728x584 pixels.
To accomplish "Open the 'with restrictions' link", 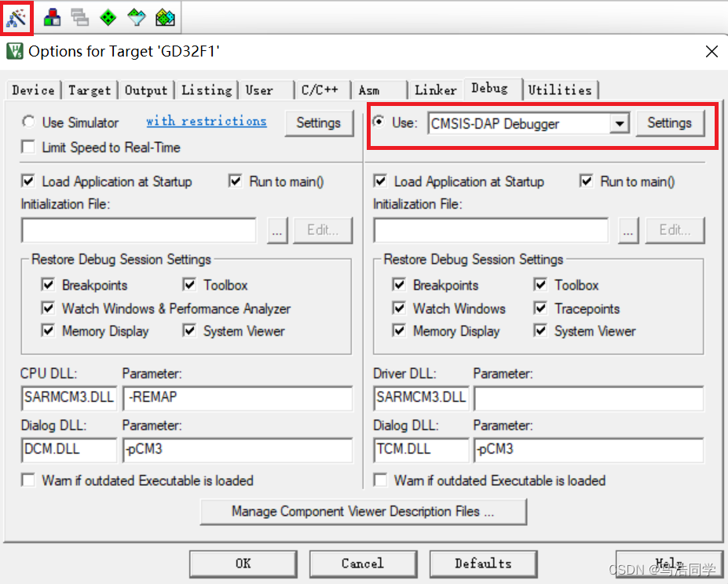I will 207,121.
